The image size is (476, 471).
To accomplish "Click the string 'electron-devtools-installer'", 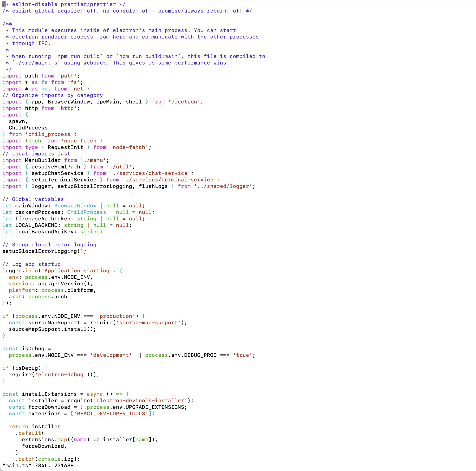I will pos(140,400).
